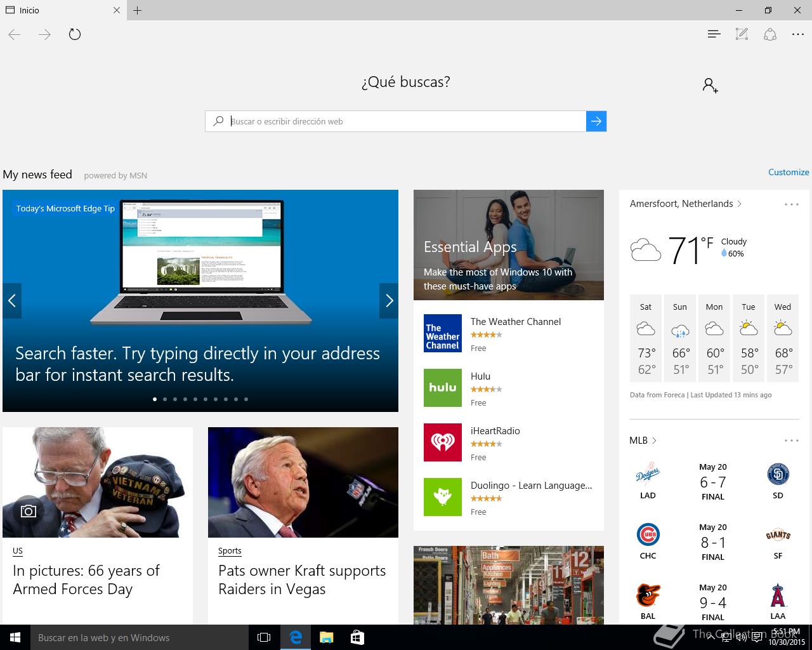Open the US category link

[x=18, y=551]
